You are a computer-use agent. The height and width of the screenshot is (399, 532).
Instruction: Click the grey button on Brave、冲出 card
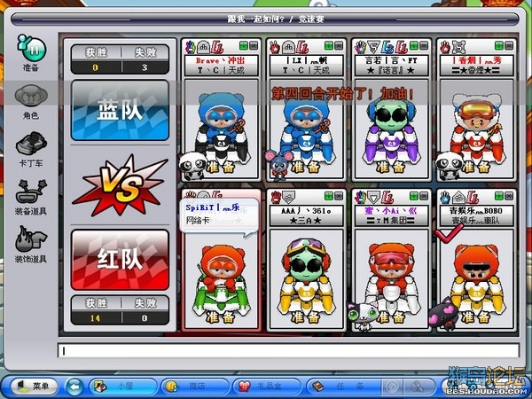[x=254, y=45]
